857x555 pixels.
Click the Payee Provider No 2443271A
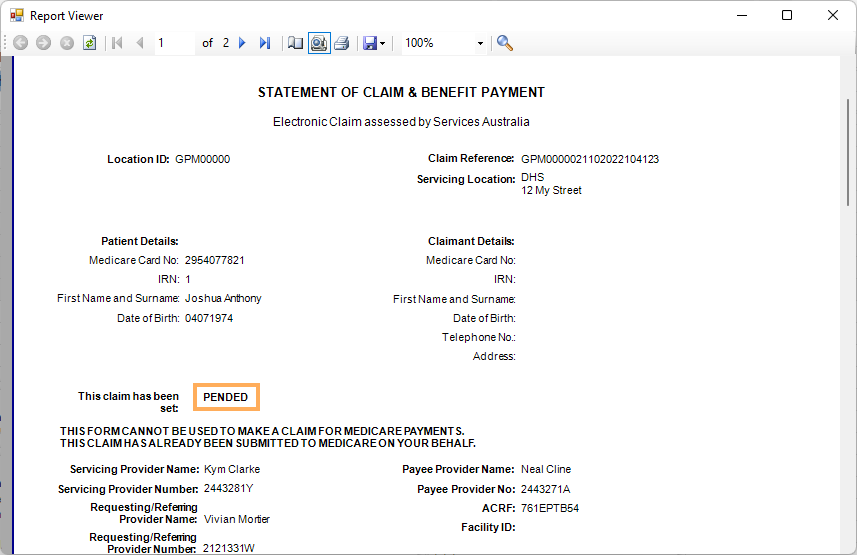click(x=545, y=489)
